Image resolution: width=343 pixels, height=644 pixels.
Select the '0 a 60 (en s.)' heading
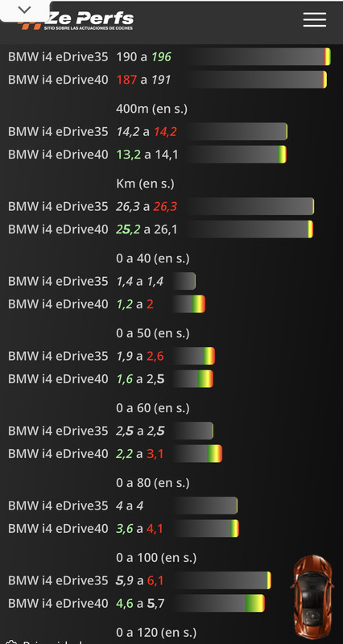(x=153, y=408)
